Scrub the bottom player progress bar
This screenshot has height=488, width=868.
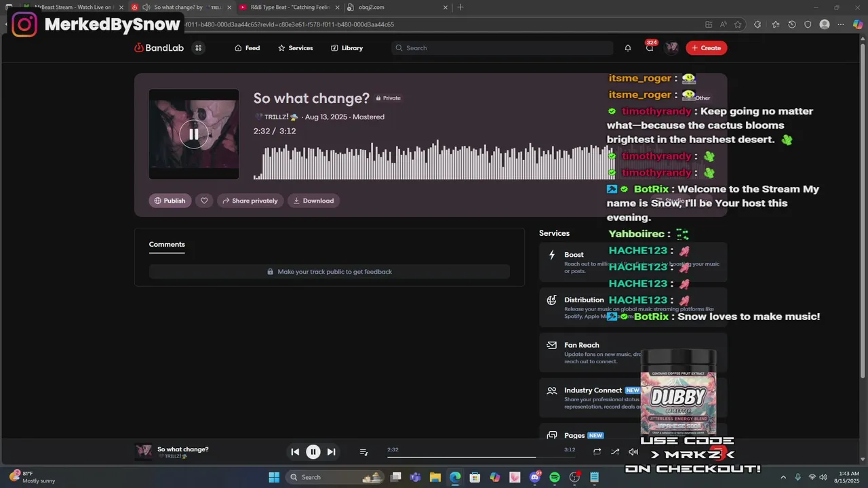coord(481,457)
